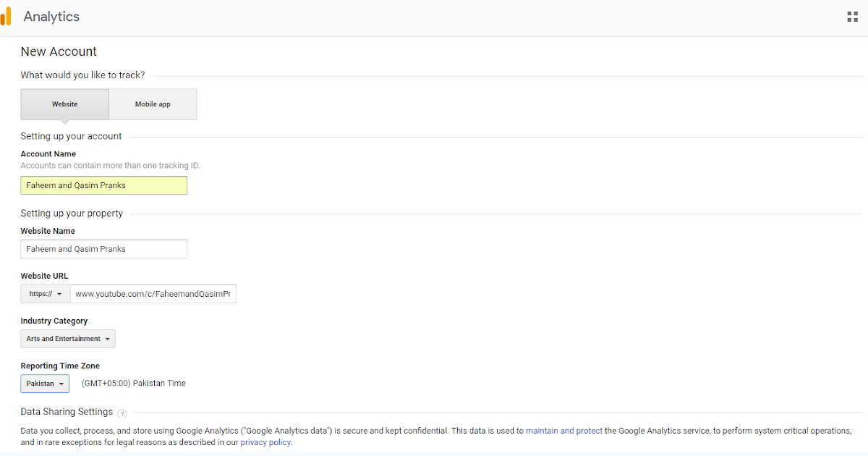The width and height of the screenshot is (868, 456).
Task: Open the Pakistan time zone dropdown
Action: pos(45,384)
